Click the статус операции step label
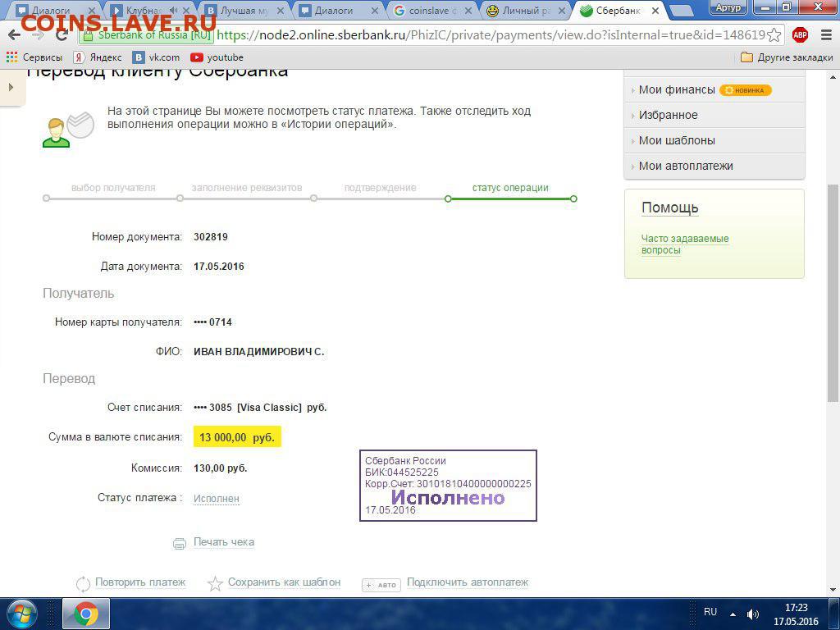Viewport: 840px width, 630px height. pyautogui.click(x=510, y=188)
